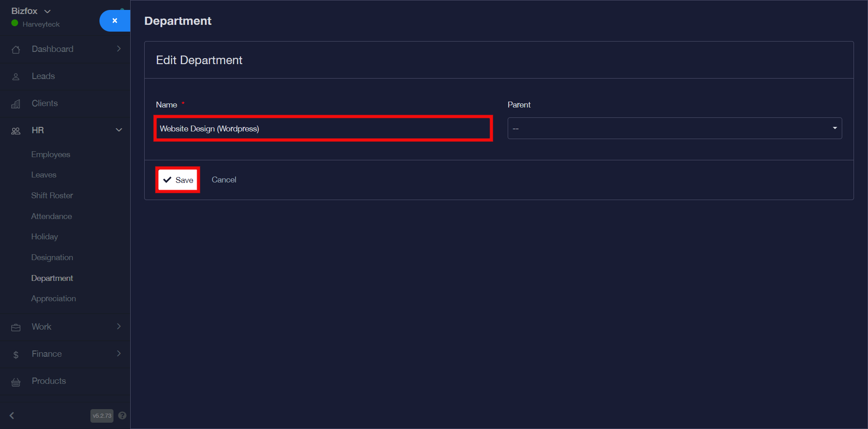Viewport: 868px width, 429px height.
Task: Expand the Finance submenu chevron
Action: click(119, 354)
